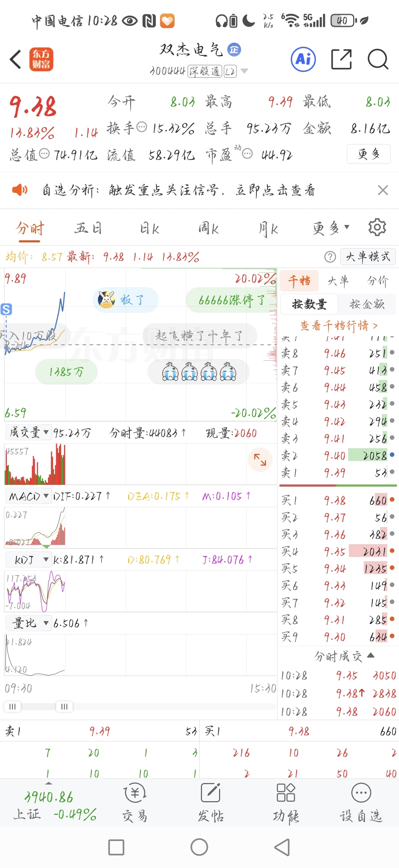Tap left handle of time range slider
Viewport: 399px width, 868px height.
click(x=12, y=706)
